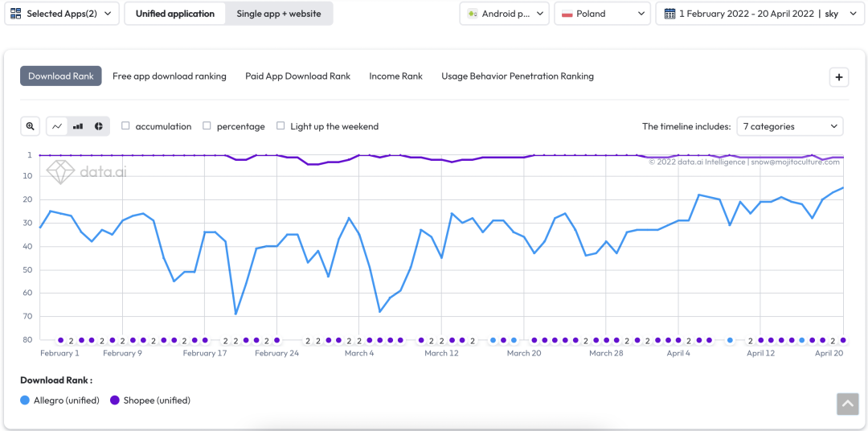Click the plus button to add tab
This screenshot has width=868, height=431.
[x=839, y=77]
